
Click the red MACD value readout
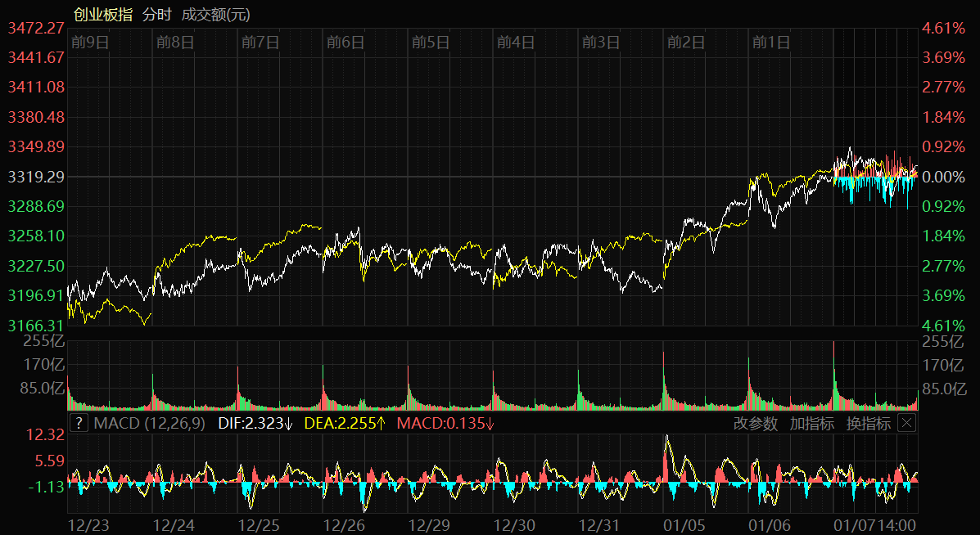446,423
